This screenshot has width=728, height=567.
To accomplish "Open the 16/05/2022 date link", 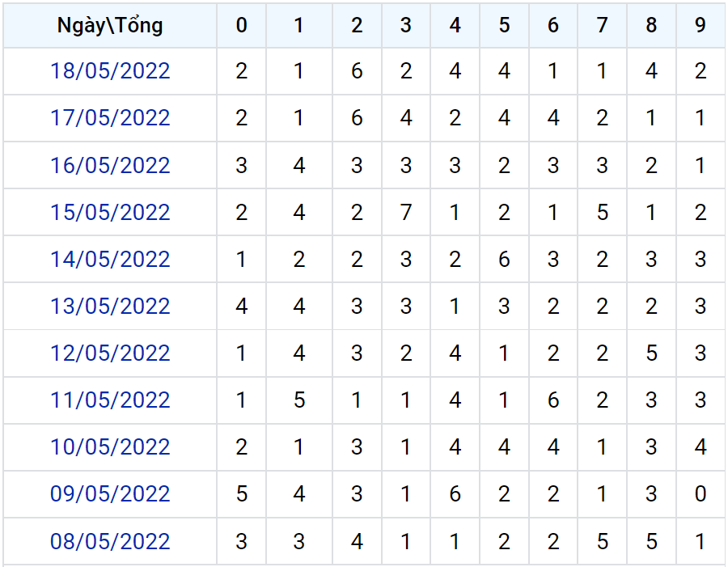I will point(110,165).
